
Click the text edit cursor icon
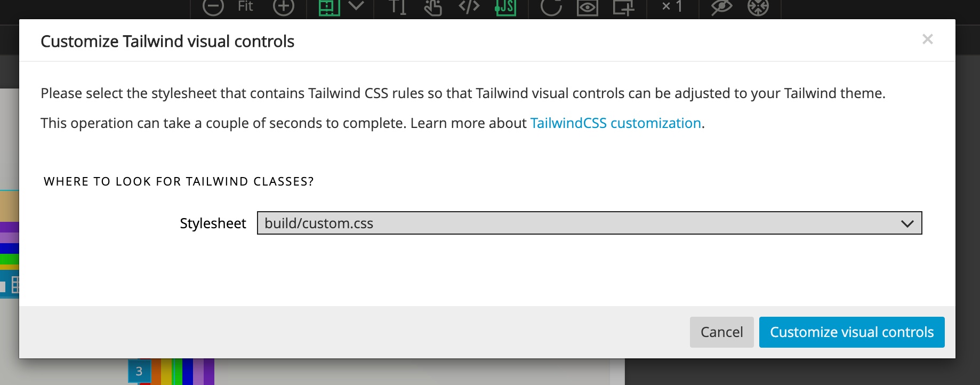click(x=397, y=7)
